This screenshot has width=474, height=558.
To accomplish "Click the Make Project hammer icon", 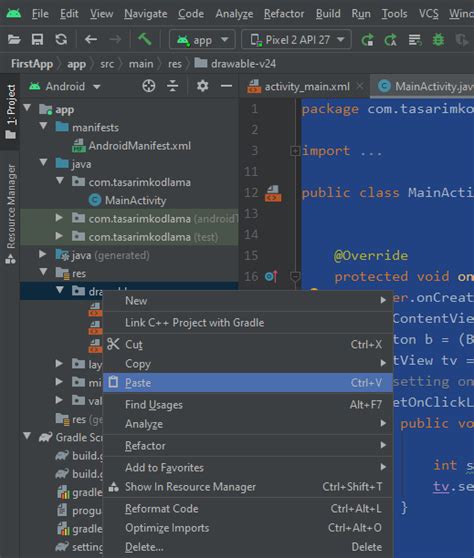I will click(145, 40).
